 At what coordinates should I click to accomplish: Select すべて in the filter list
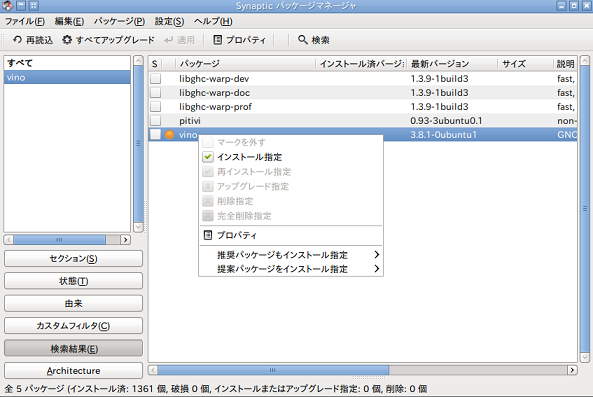pos(67,63)
